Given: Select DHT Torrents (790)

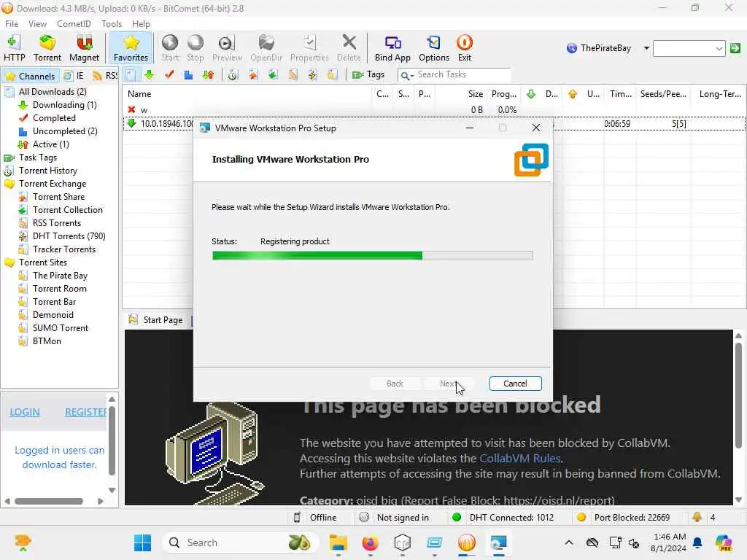Looking at the screenshot, I should [69, 236].
